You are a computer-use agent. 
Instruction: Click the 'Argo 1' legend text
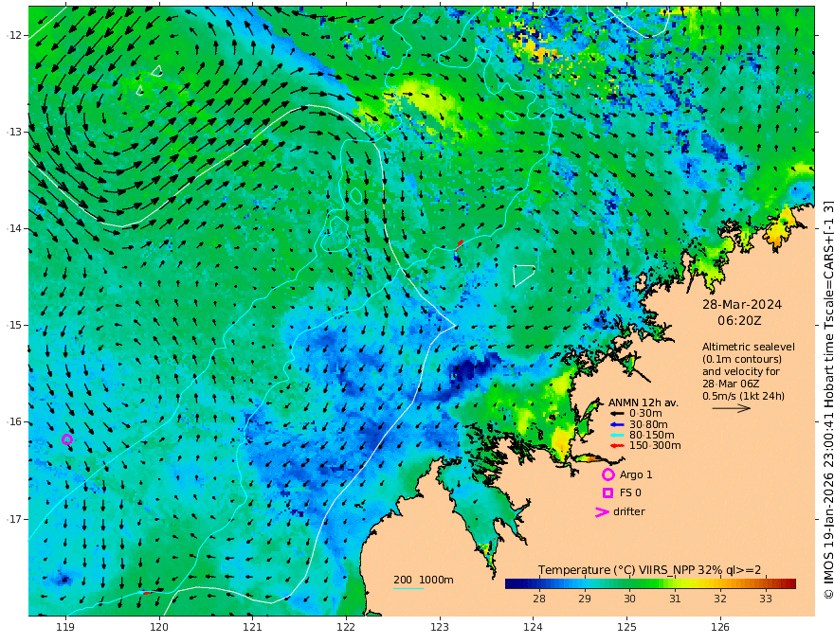(636, 475)
